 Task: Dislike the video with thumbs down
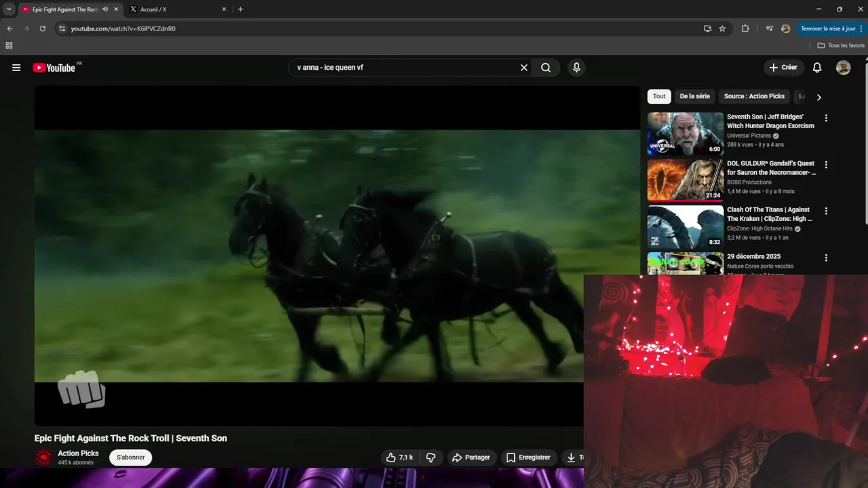coord(431,457)
